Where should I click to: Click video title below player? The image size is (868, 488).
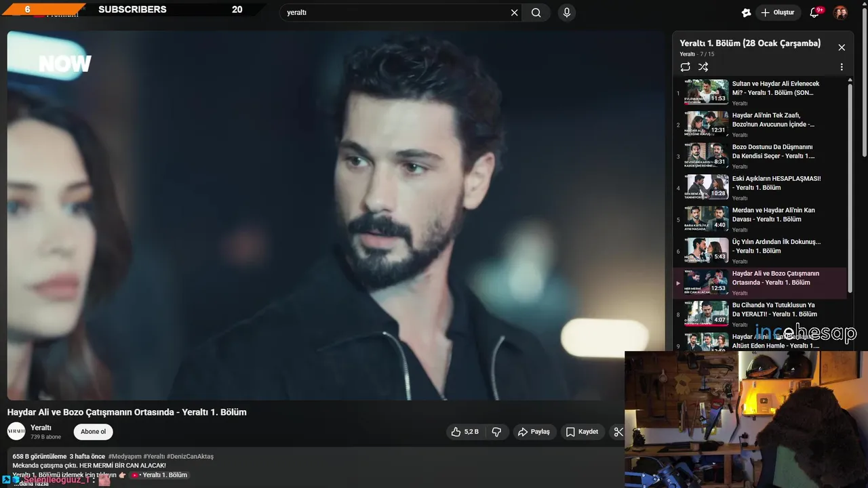coord(127,412)
